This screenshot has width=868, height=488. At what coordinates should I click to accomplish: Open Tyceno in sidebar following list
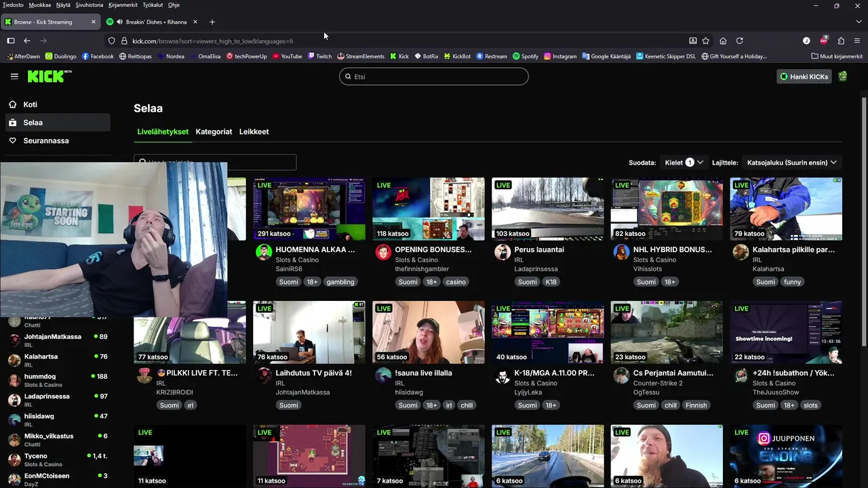click(x=57, y=460)
